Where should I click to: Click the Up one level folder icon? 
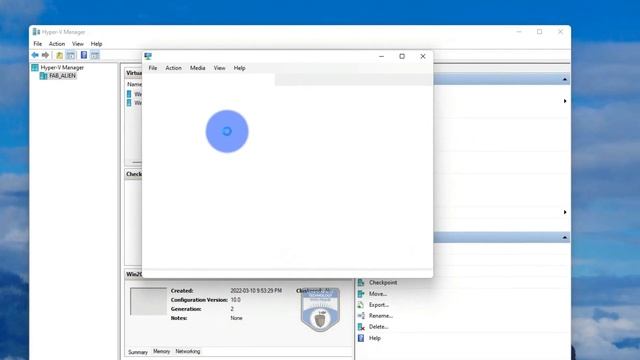60,55
